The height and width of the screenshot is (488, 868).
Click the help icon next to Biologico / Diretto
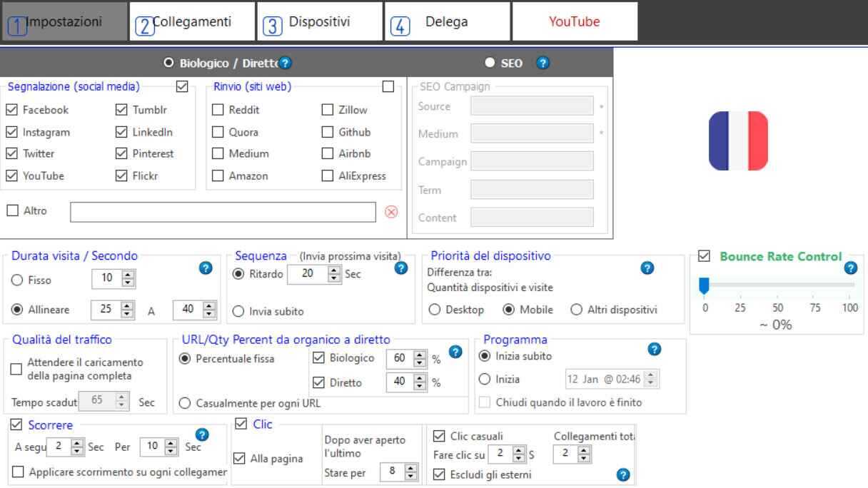coord(285,63)
